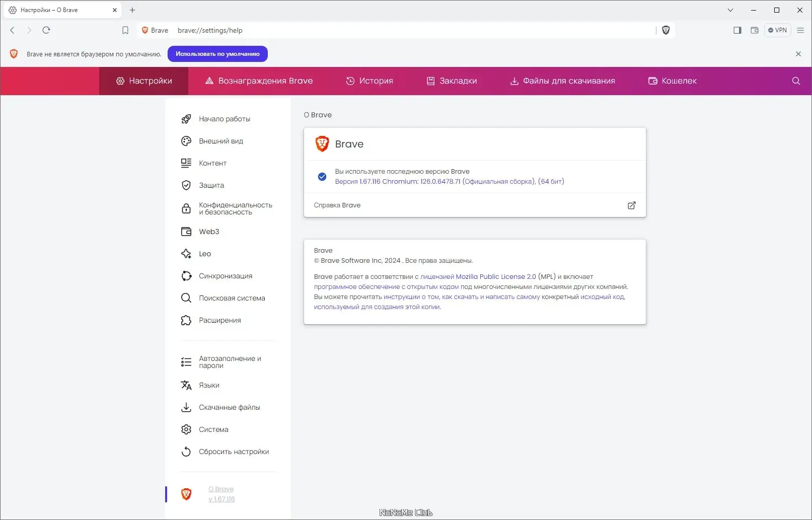Open Поисковая система settings
The width and height of the screenshot is (812, 520).
(232, 298)
